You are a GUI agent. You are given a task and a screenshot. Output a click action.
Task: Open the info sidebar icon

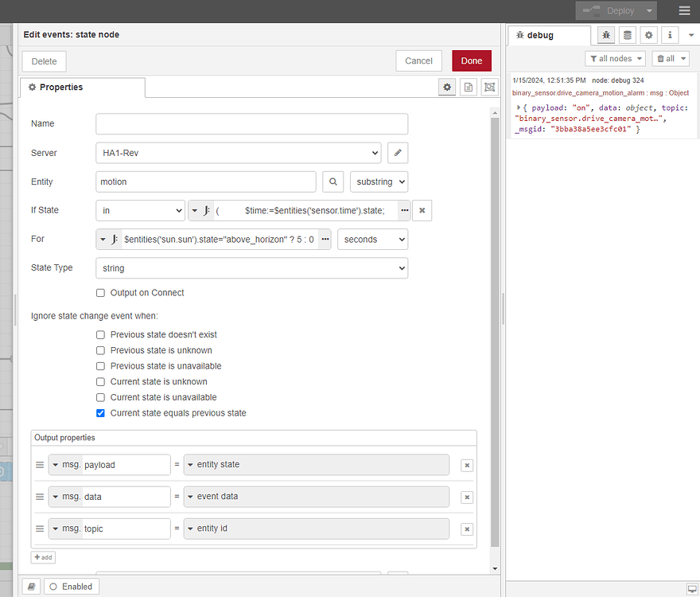[x=670, y=35]
